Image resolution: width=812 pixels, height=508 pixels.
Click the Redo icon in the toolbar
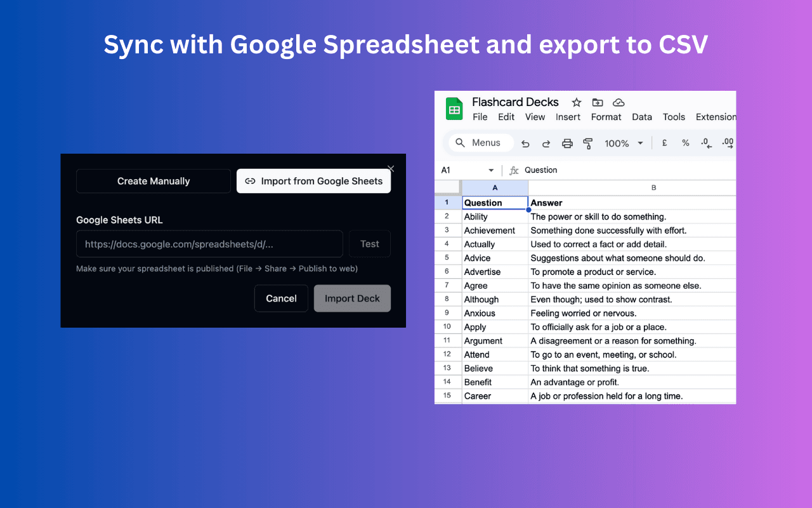(546, 143)
